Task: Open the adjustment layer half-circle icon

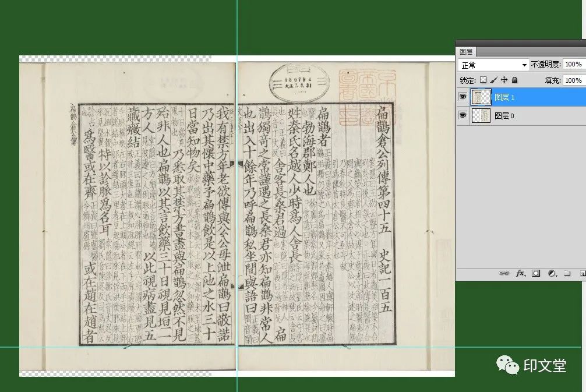Action: (551, 273)
